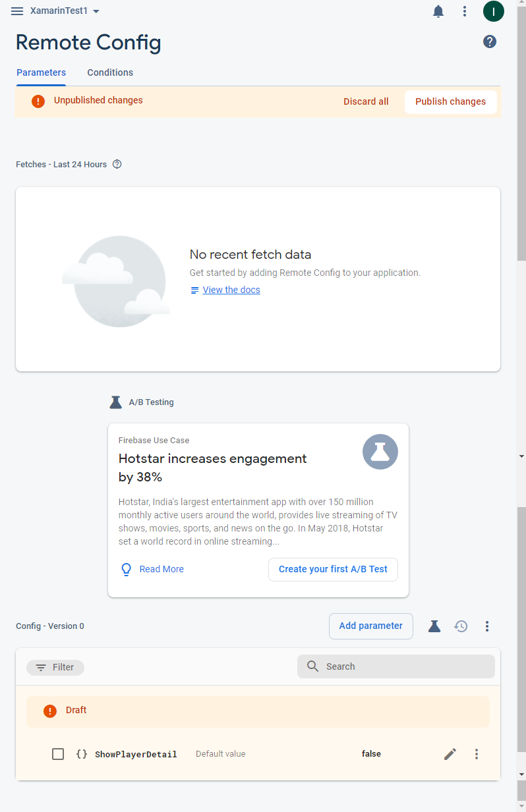Image resolution: width=526 pixels, height=812 pixels.
Task: Click the Read More link
Action: click(161, 569)
